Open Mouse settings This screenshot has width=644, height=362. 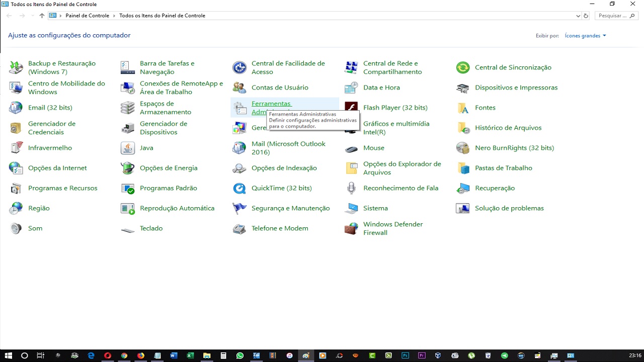click(x=374, y=148)
